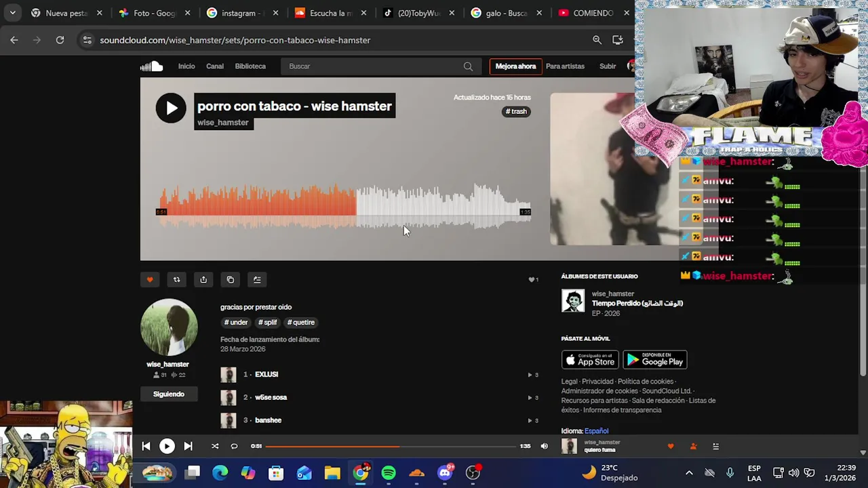Copy the album link

tap(231, 279)
